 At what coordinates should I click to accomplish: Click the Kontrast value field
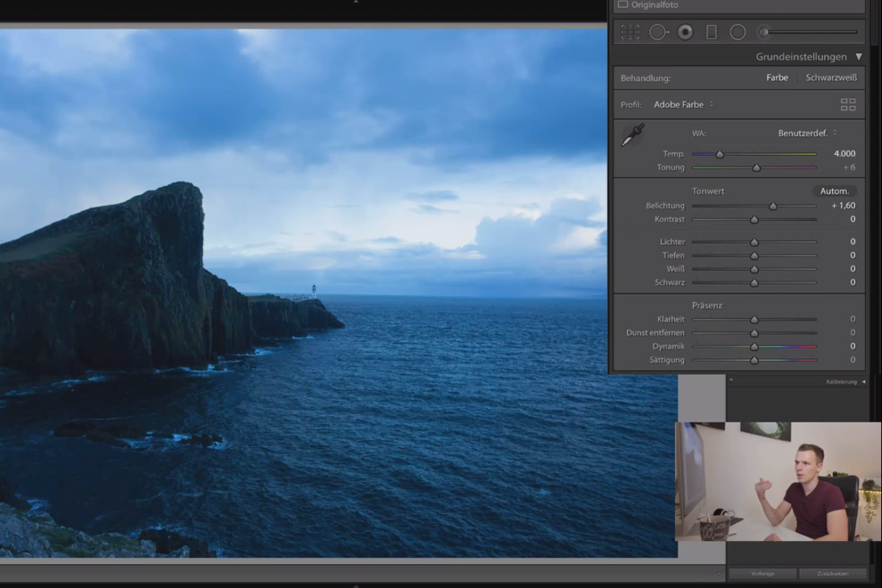tap(853, 219)
